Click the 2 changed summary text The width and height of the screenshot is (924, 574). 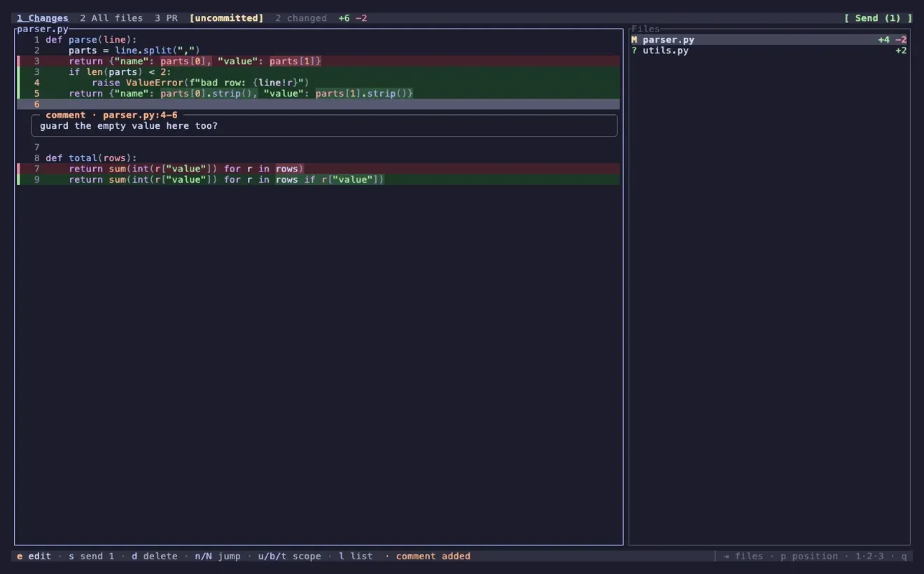[x=301, y=18]
